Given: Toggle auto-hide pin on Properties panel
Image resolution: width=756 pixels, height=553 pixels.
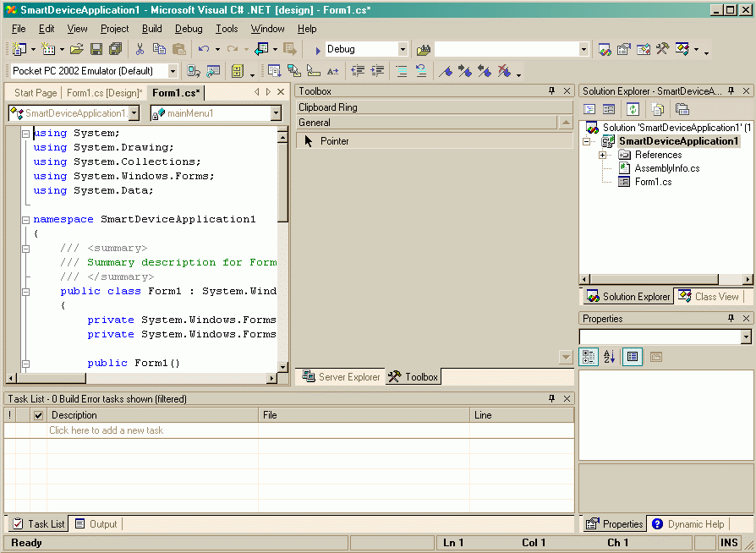Looking at the screenshot, I should pos(731,318).
